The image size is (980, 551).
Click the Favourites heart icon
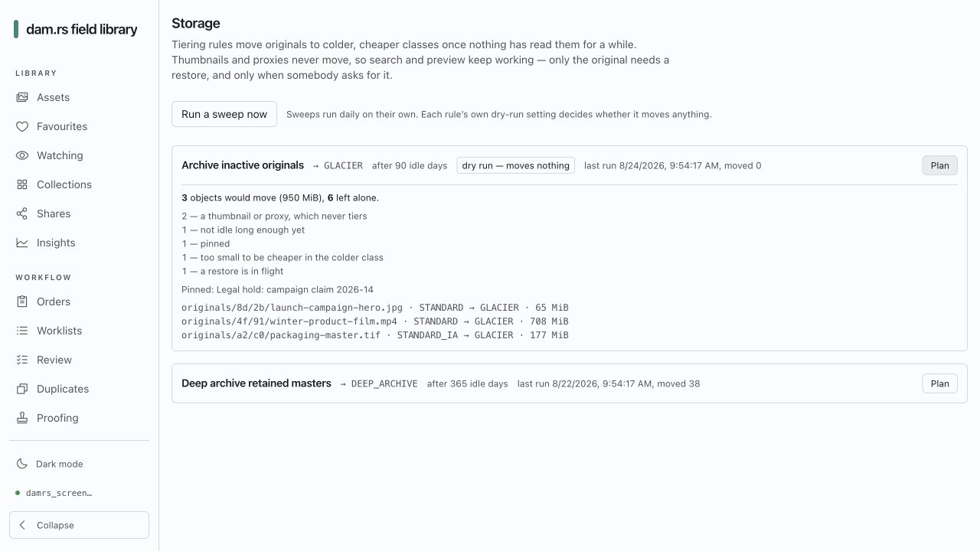tap(22, 126)
